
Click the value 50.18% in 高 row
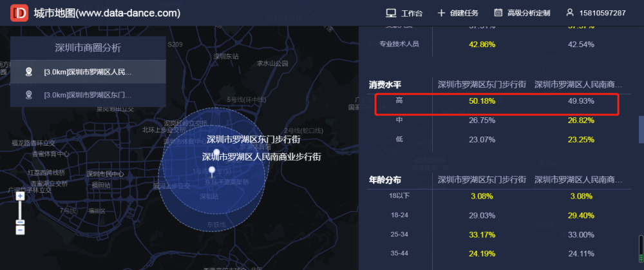pyautogui.click(x=482, y=101)
